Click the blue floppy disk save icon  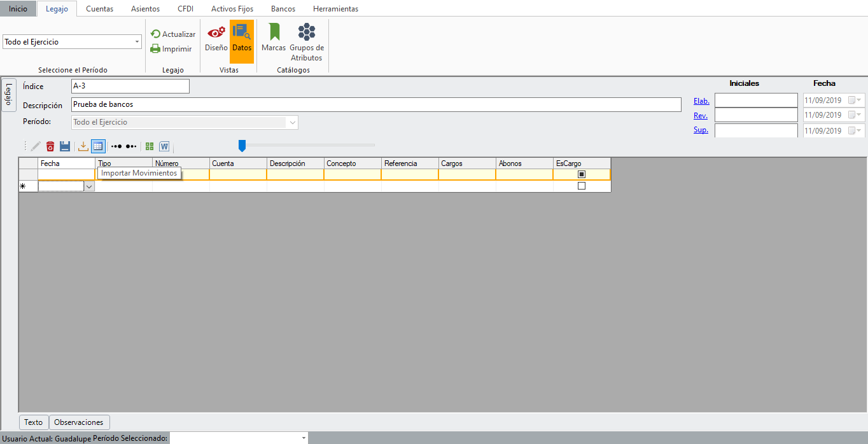[x=65, y=146]
